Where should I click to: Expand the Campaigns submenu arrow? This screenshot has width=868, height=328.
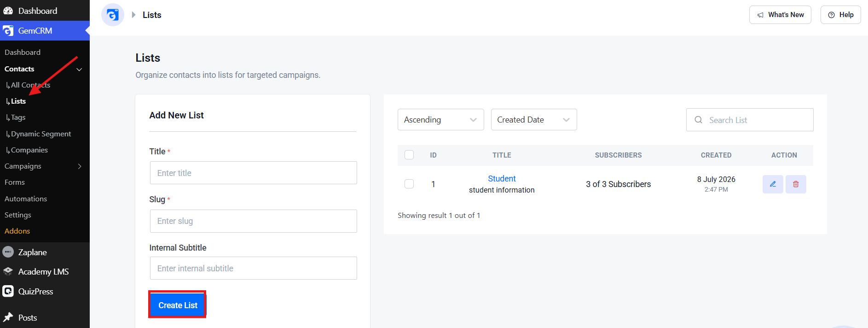pyautogui.click(x=80, y=166)
